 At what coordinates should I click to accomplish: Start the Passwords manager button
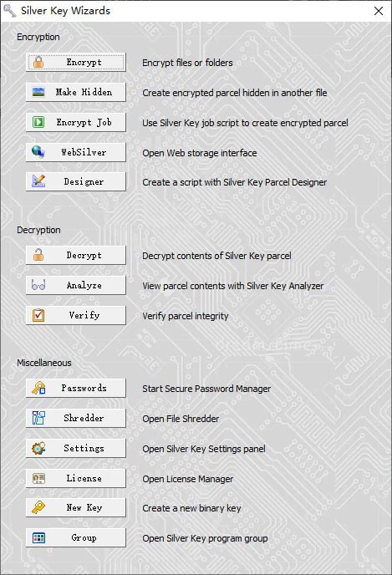coord(76,388)
